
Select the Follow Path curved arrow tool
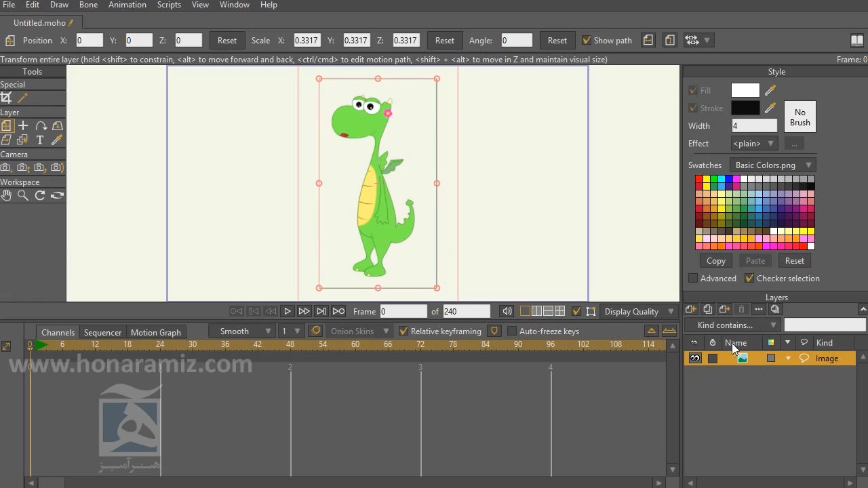(41, 125)
